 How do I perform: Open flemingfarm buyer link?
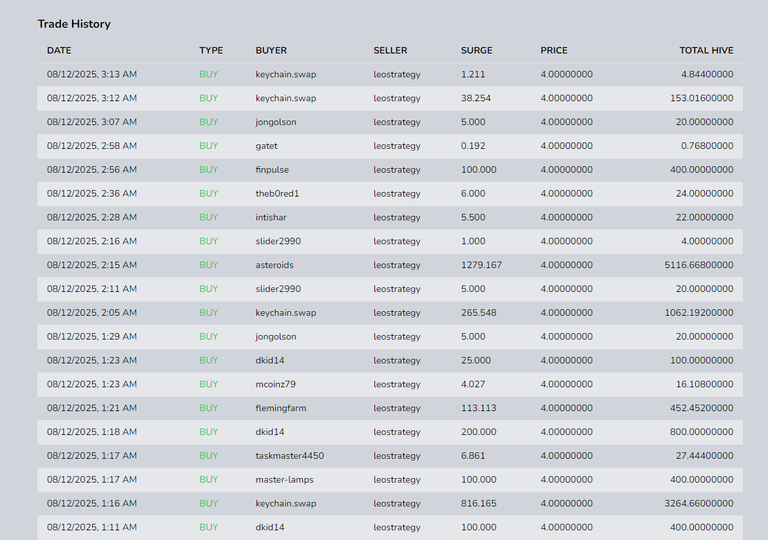click(x=281, y=408)
